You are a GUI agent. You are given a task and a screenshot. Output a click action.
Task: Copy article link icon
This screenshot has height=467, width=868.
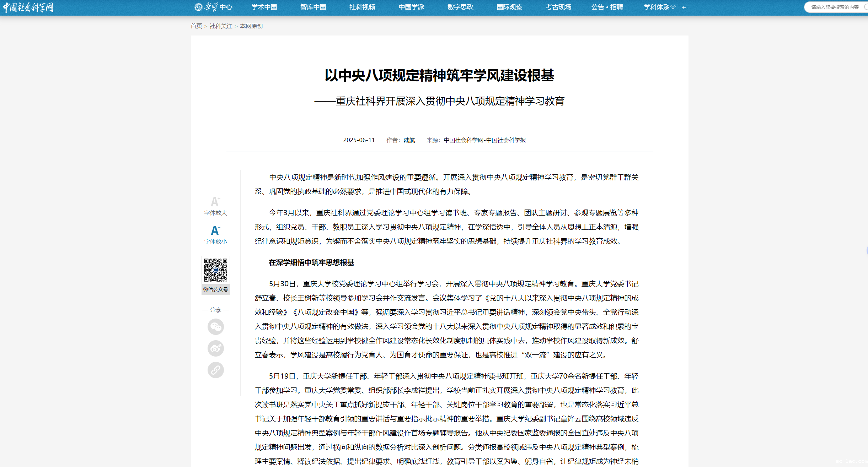tap(215, 370)
